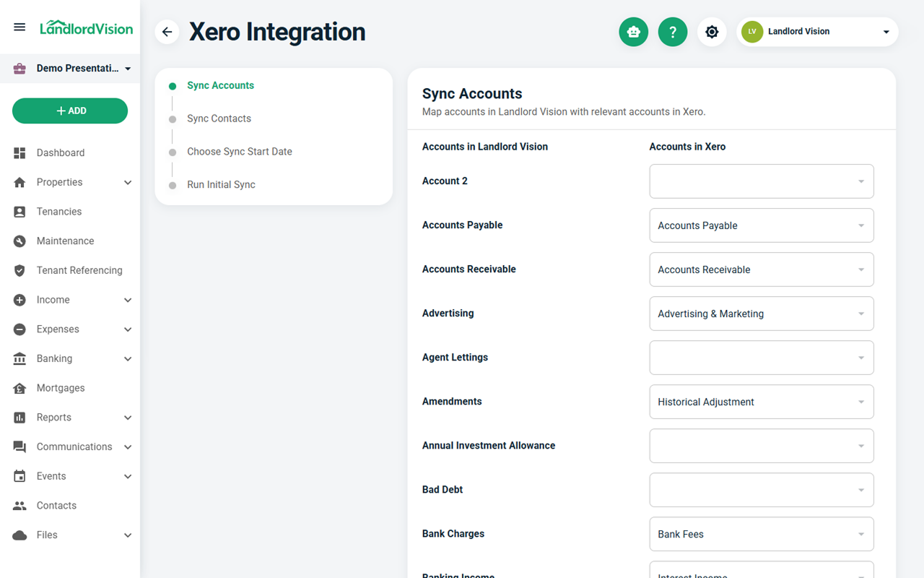Click the LV user avatar
Viewport: 924px width, 578px height.
[x=752, y=32]
